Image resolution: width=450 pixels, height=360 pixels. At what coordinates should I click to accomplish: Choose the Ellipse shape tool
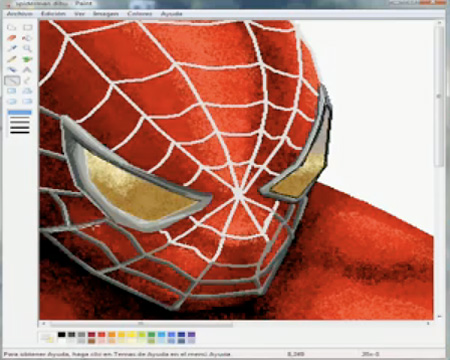12,101
